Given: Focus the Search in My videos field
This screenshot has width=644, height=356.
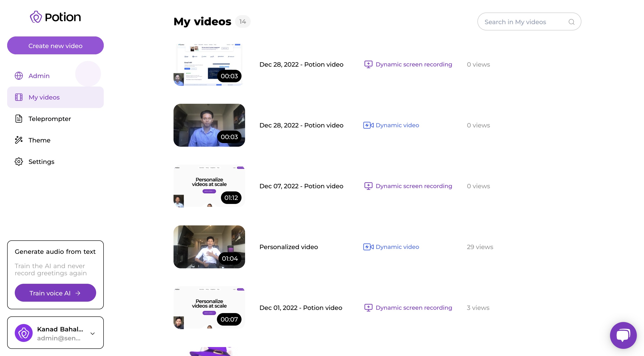Looking at the screenshot, I should 529,21.
